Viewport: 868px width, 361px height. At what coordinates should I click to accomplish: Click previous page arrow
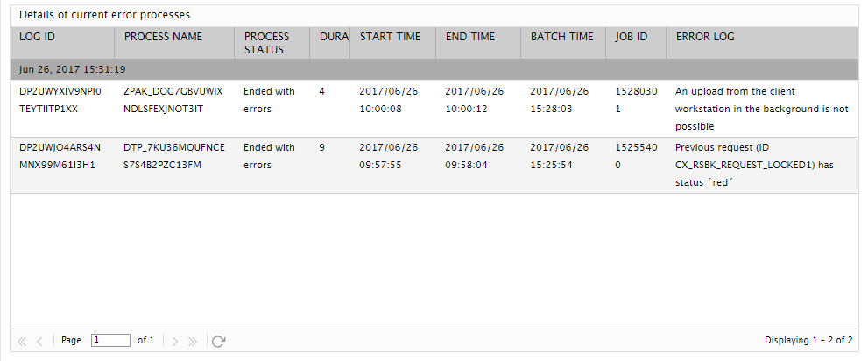tap(39, 341)
